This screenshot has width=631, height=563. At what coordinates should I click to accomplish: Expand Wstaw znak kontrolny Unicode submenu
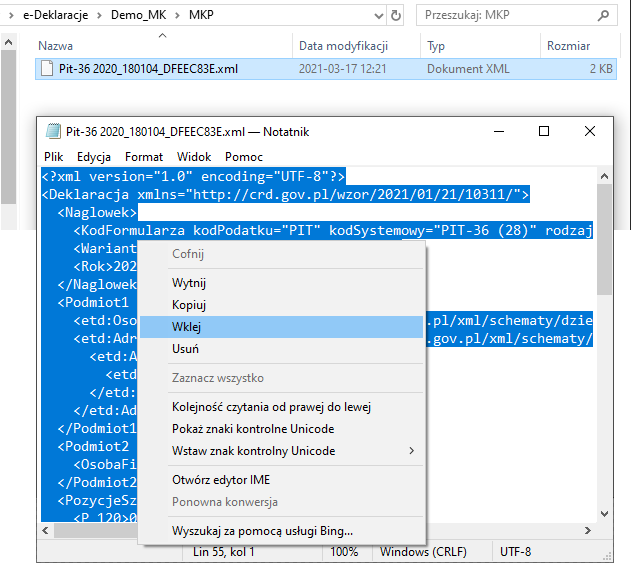tap(411, 451)
